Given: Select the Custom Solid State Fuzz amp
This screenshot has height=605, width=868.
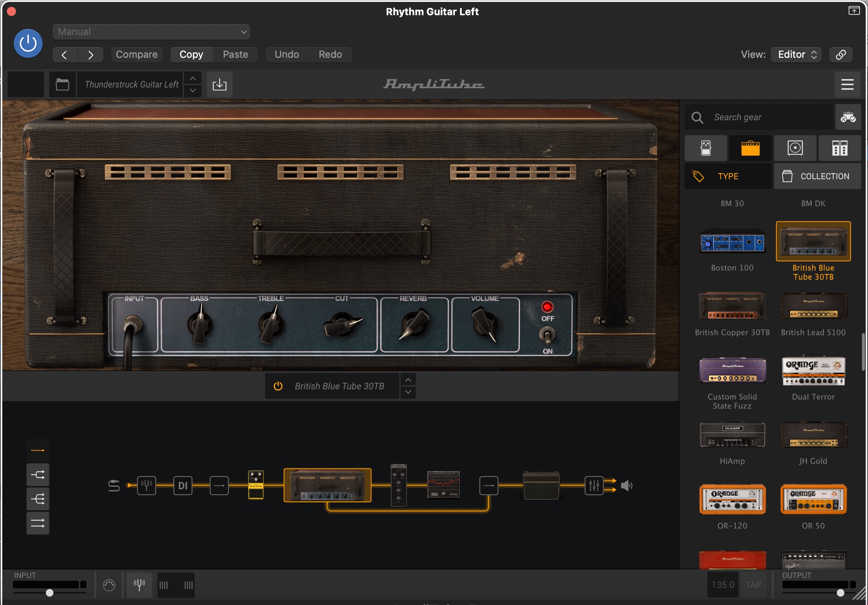Looking at the screenshot, I should click(732, 370).
